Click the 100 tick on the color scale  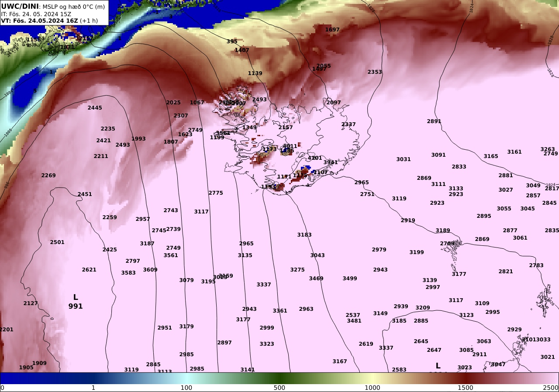pos(186,388)
